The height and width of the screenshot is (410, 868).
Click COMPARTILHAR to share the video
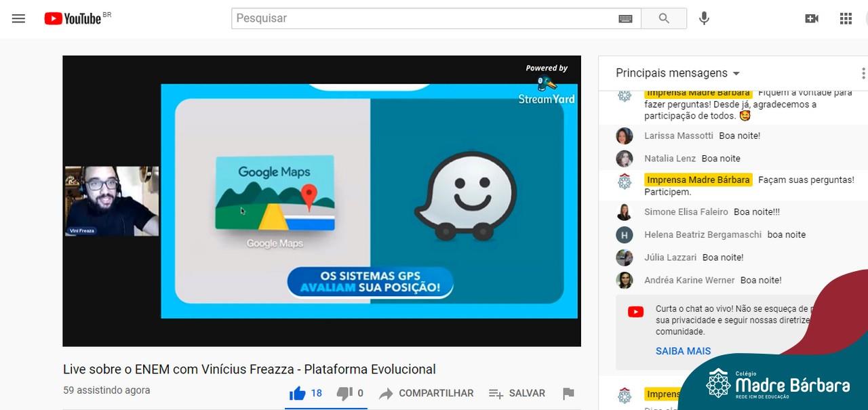pos(427,393)
